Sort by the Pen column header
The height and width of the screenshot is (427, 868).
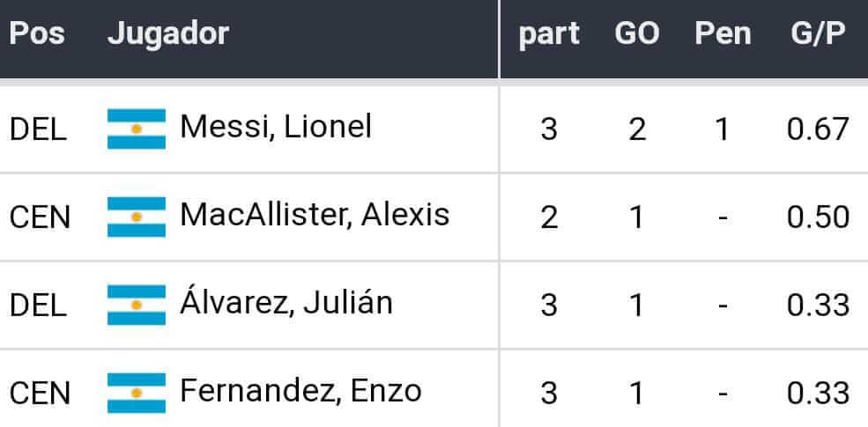(723, 34)
